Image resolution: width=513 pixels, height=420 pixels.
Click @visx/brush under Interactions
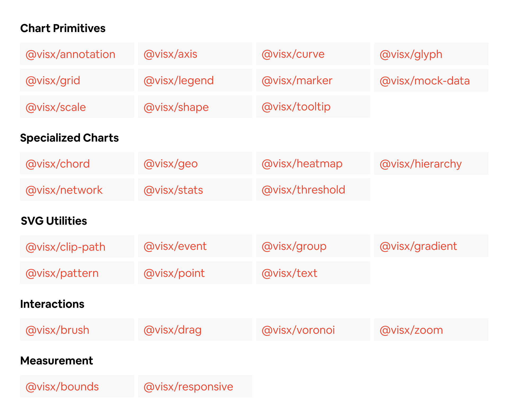[57, 330]
